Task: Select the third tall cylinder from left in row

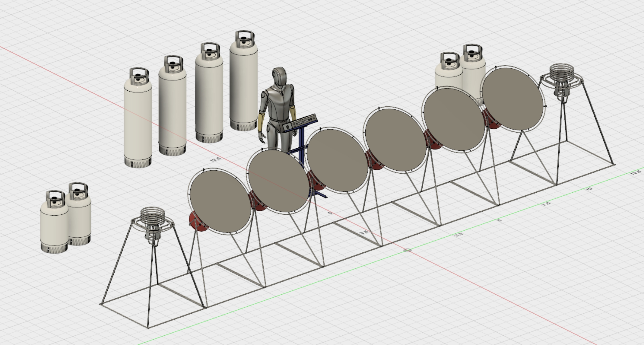Action: 209,93
